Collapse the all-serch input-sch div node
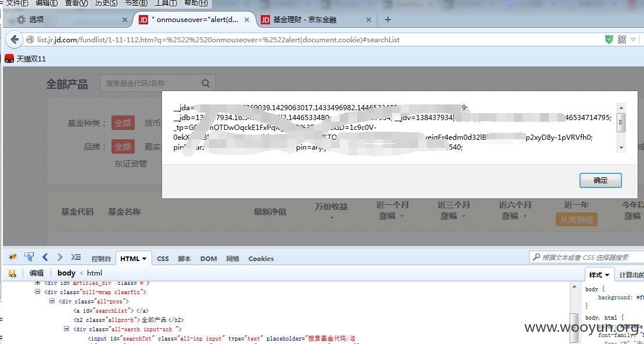The image size is (644, 344). click(67, 329)
